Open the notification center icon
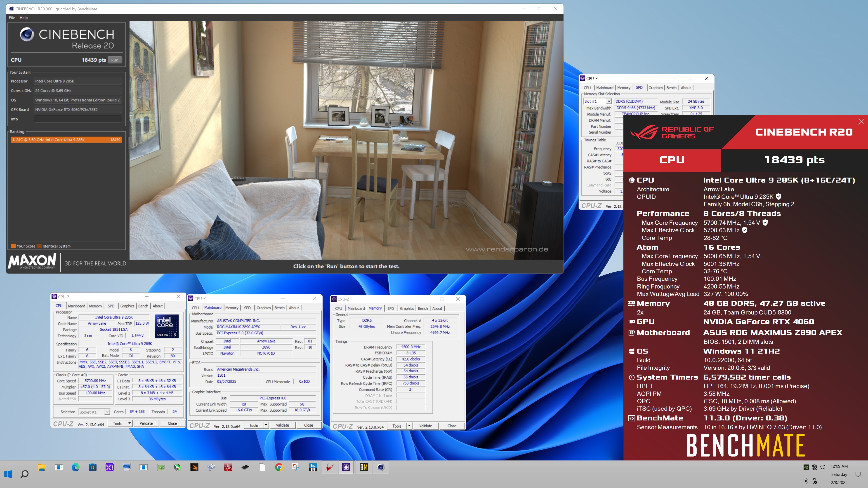868x488 pixels. [x=858, y=474]
